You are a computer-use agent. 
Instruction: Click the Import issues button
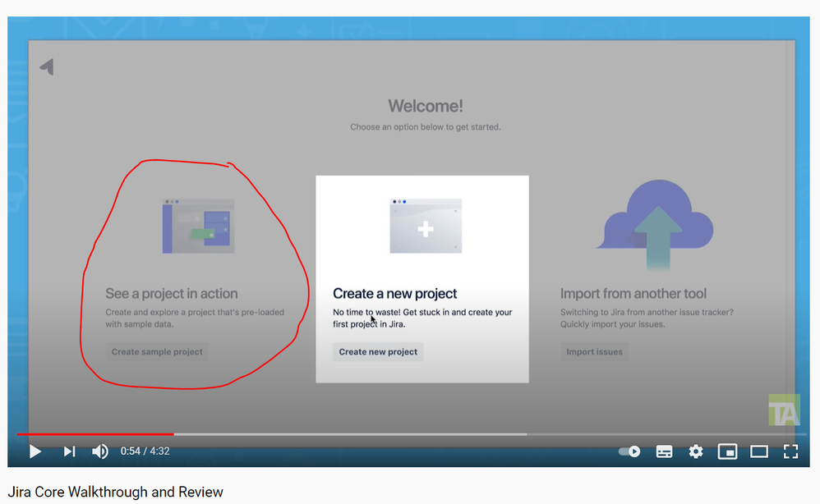click(x=594, y=352)
